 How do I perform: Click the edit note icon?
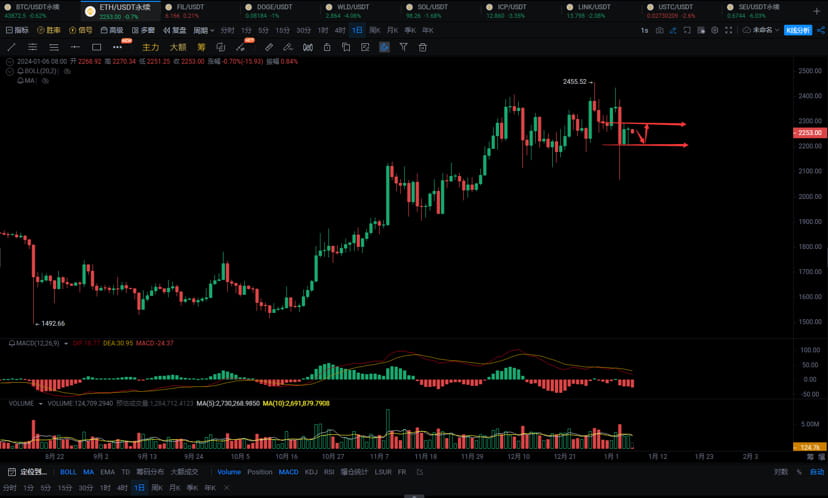[x=365, y=48]
